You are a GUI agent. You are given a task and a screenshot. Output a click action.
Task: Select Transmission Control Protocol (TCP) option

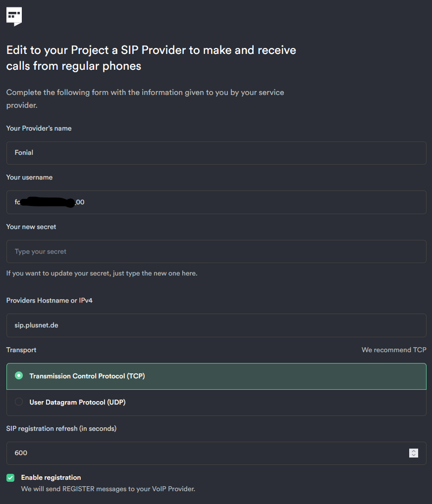[87, 375]
